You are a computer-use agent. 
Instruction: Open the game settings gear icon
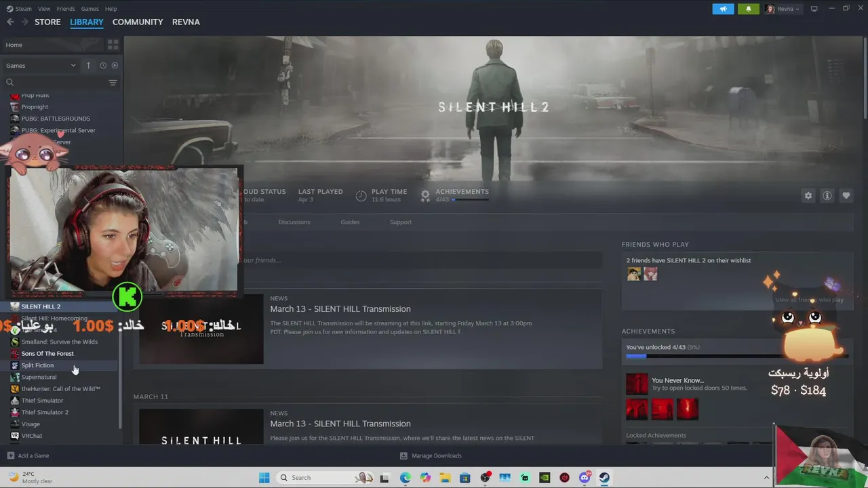tap(808, 195)
